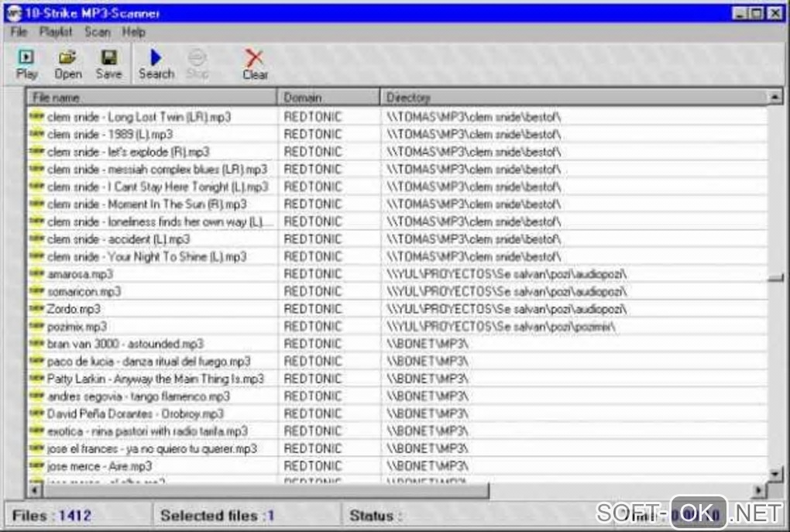Open the File menu
The width and height of the screenshot is (790, 532).
19,33
